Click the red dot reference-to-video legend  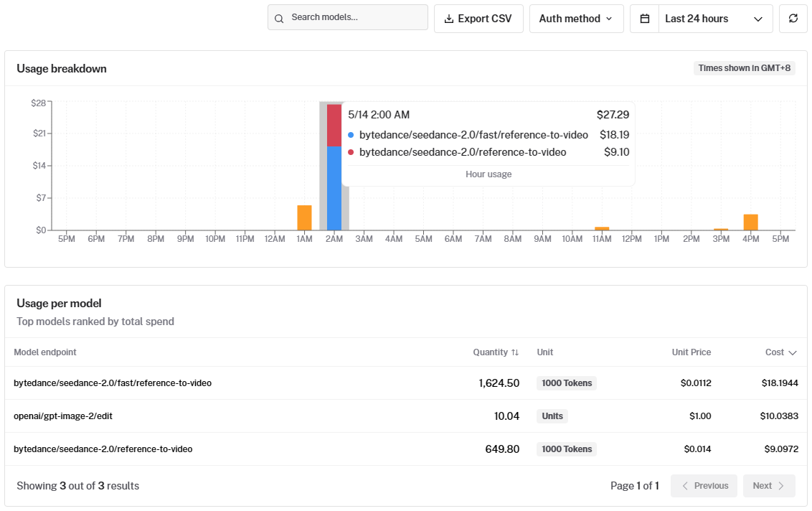(351, 152)
